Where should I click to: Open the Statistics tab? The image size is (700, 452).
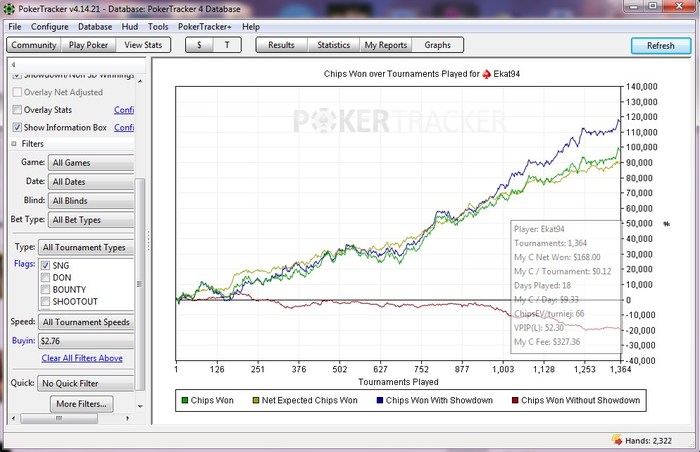click(x=333, y=45)
